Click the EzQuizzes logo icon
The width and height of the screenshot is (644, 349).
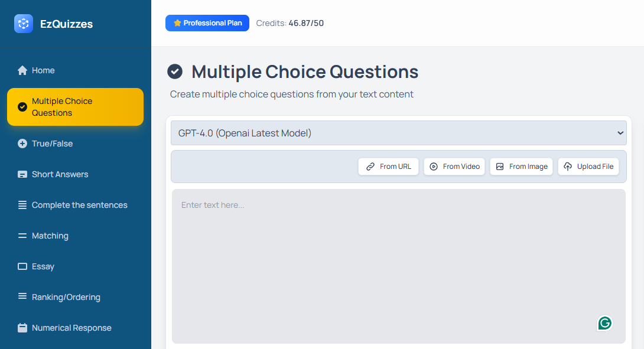[x=24, y=24]
